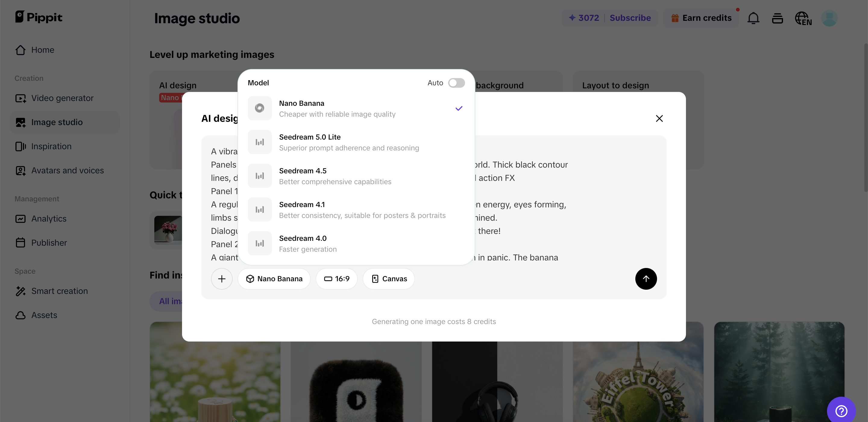Open the help question mark bubble
Image resolution: width=868 pixels, height=422 pixels.
(841, 411)
